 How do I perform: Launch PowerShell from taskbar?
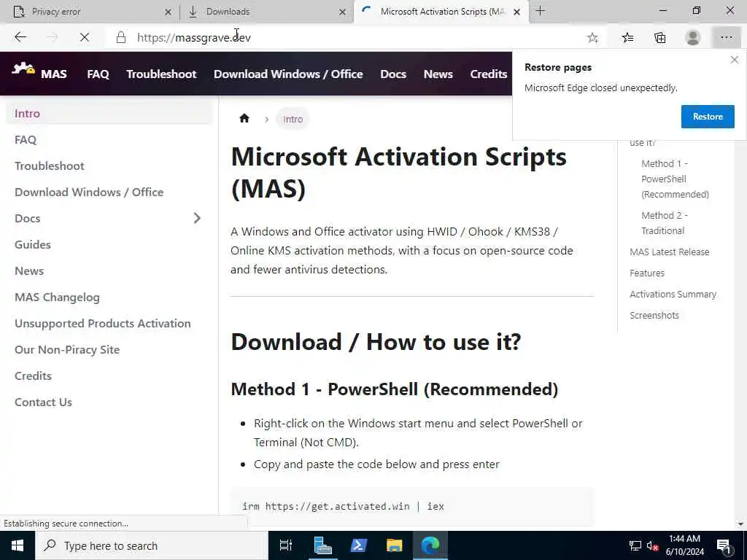point(358,545)
